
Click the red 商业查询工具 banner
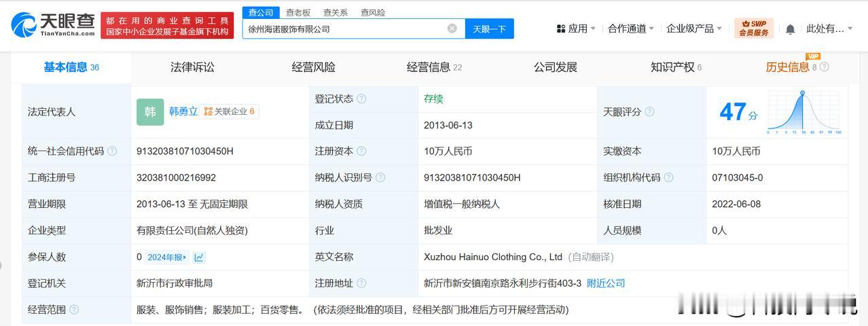point(167,25)
